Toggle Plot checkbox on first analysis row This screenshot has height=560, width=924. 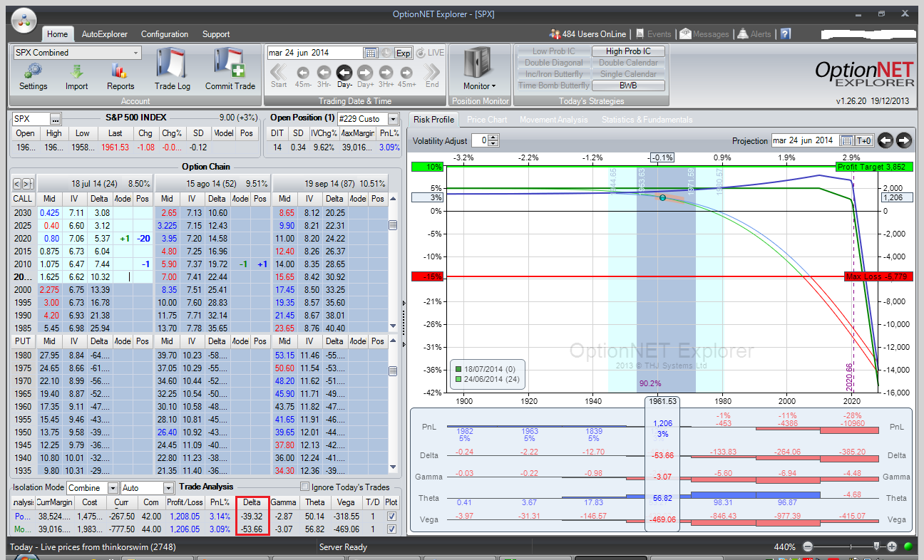point(390,515)
